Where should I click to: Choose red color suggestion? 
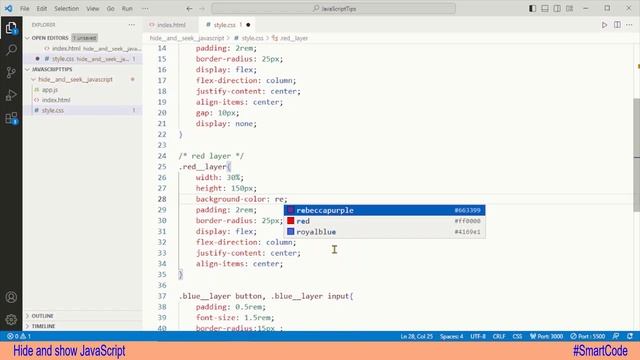384,221
